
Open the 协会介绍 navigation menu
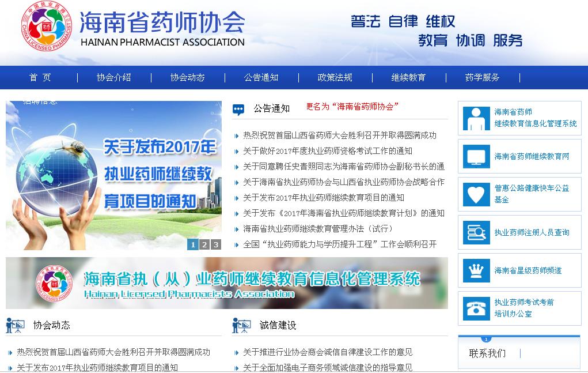[x=113, y=78]
